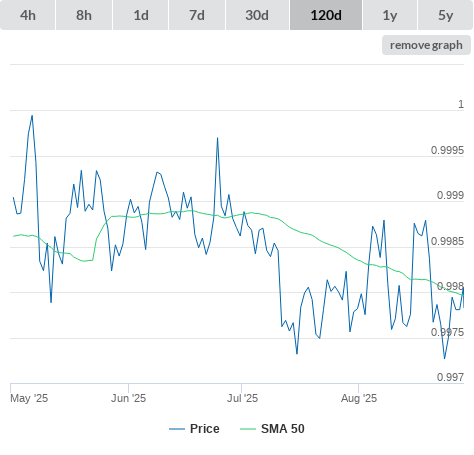
Task: Click the remove graph button
Action: coord(426,45)
